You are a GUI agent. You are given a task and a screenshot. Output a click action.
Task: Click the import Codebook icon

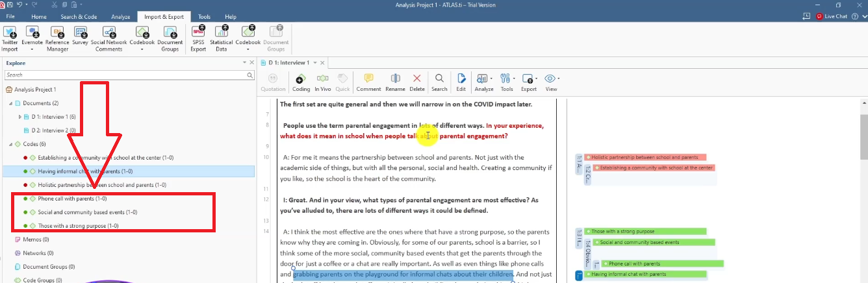(x=142, y=31)
